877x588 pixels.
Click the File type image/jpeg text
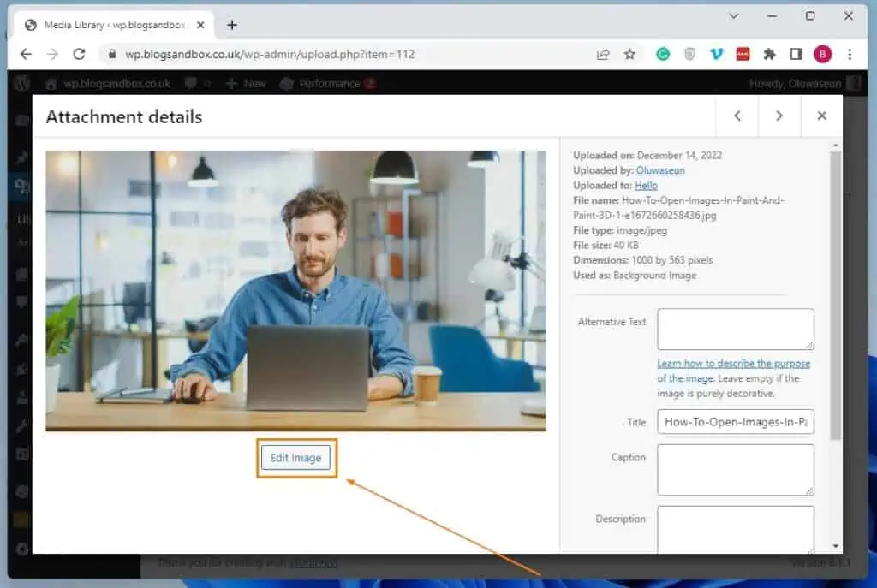(x=620, y=230)
